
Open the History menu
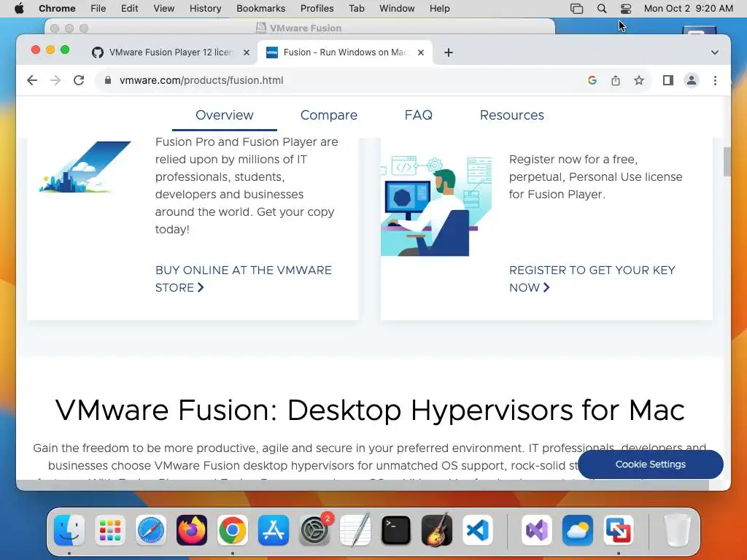(x=205, y=9)
